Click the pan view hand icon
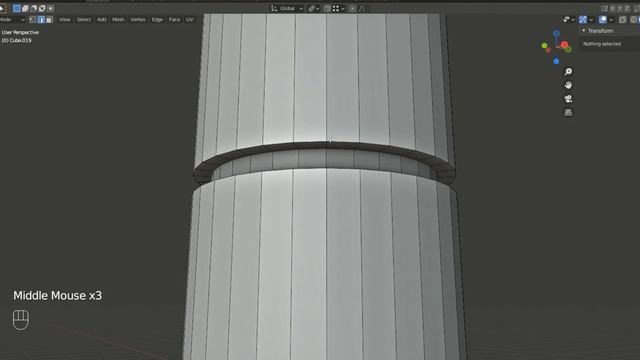The image size is (640, 360). tap(568, 85)
